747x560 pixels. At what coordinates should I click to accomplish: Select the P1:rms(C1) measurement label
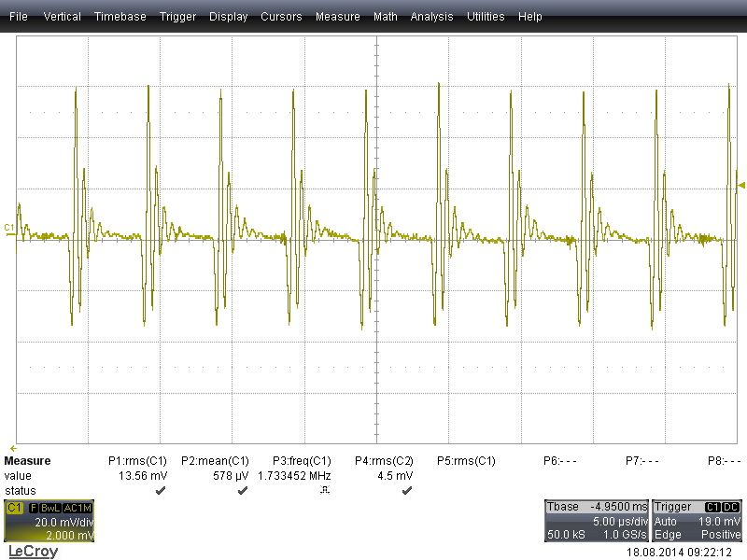(x=137, y=461)
